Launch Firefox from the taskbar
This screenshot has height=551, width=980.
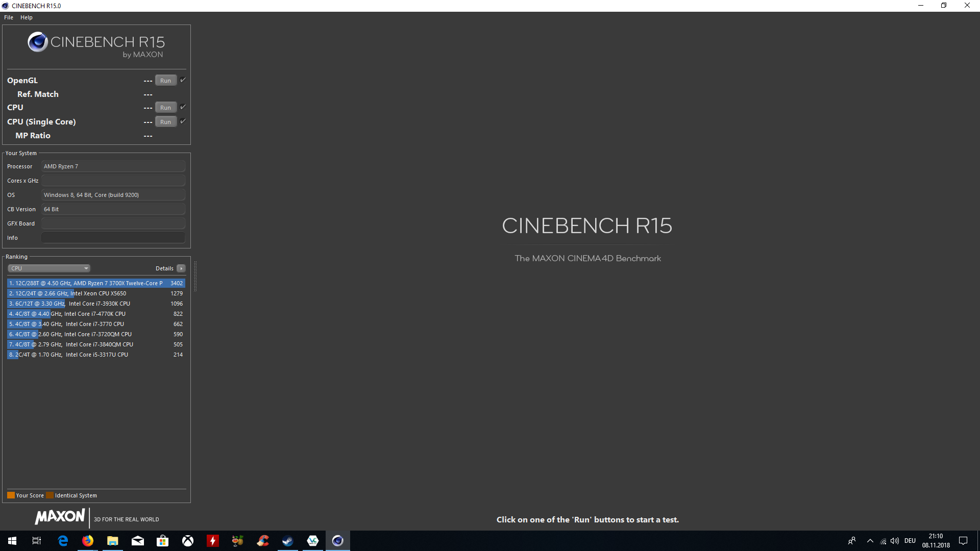[x=88, y=541]
